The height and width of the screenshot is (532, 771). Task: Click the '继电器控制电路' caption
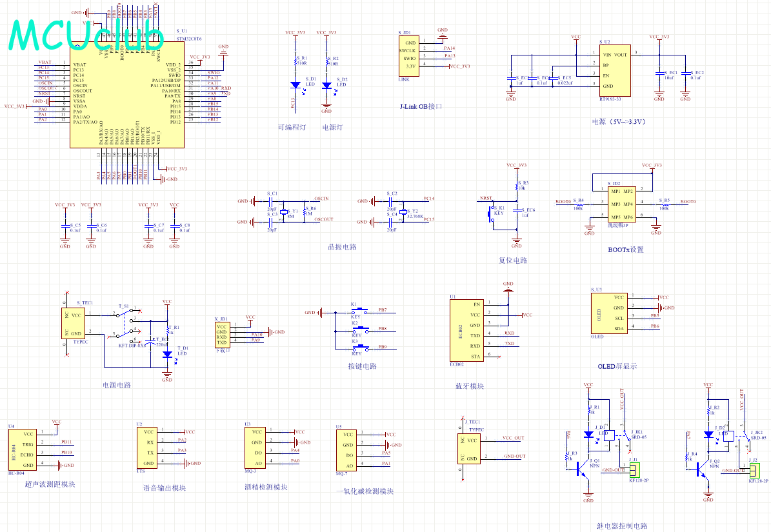click(x=622, y=526)
